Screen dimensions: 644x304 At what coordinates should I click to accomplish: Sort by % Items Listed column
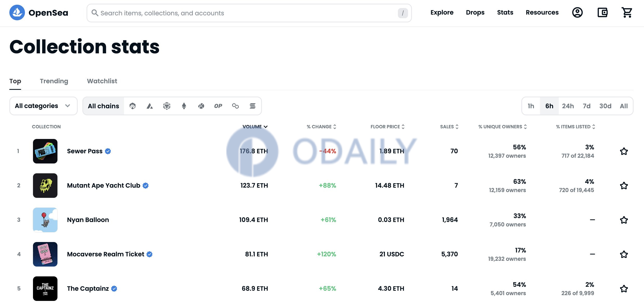(575, 127)
